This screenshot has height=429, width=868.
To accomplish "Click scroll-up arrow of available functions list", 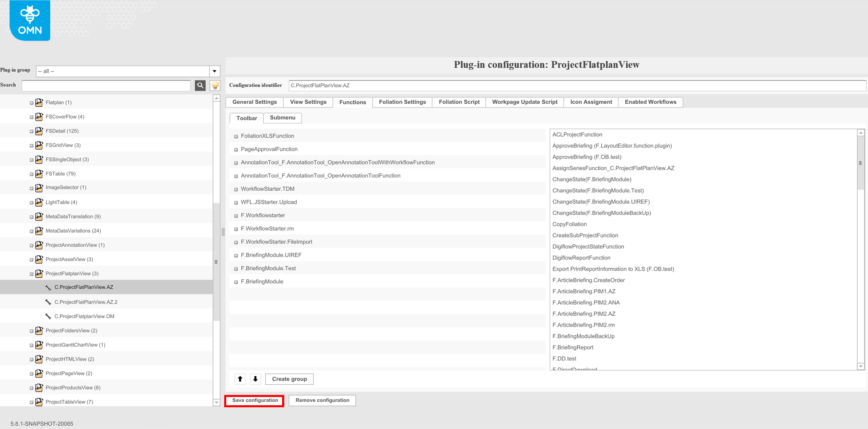I will pos(861,133).
